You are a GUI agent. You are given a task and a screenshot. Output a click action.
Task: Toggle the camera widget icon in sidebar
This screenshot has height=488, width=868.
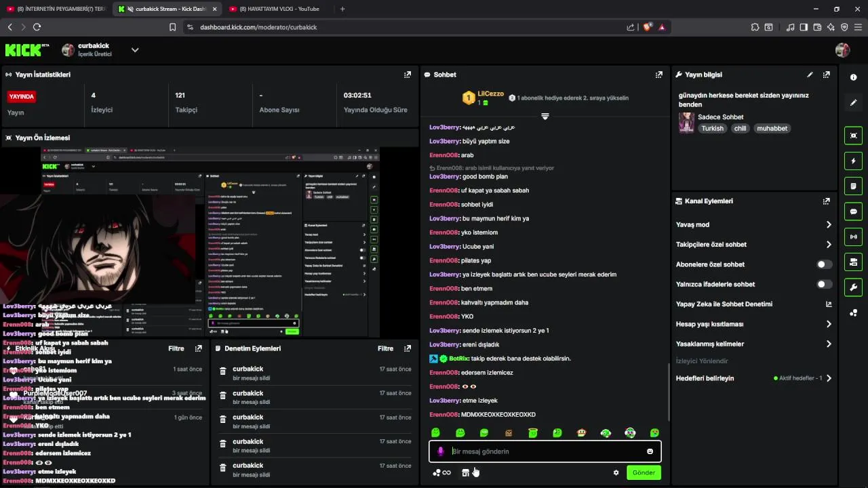[853, 262]
